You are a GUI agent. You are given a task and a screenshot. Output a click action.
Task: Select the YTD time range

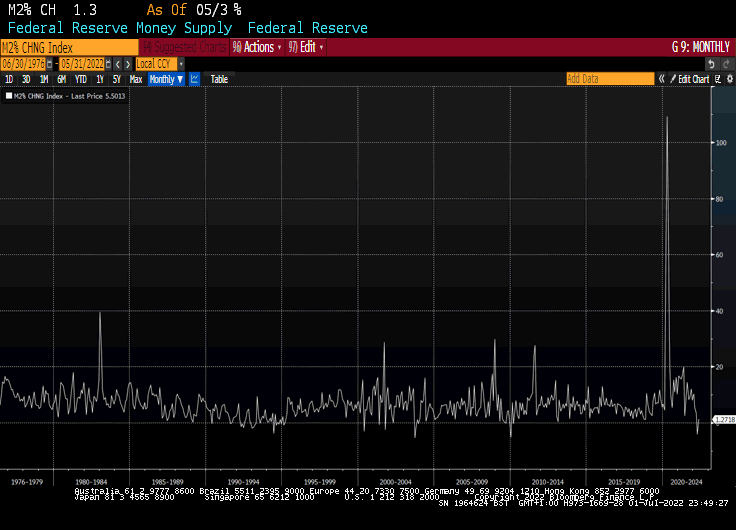79,78
